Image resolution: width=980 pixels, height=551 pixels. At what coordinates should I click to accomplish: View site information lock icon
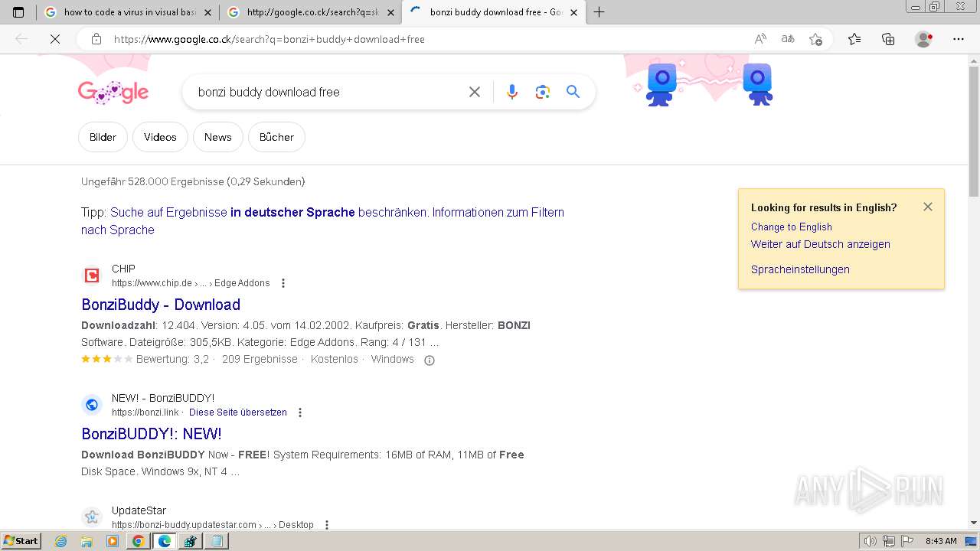96,39
